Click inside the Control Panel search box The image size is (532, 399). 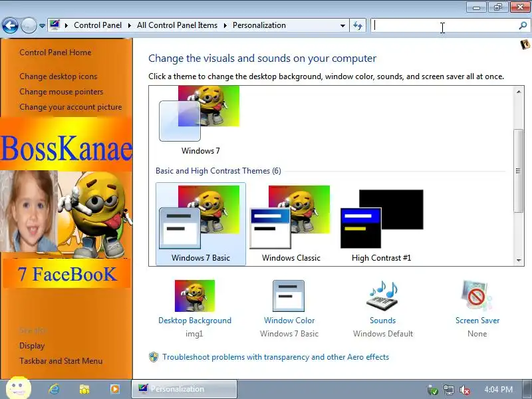coord(444,25)
